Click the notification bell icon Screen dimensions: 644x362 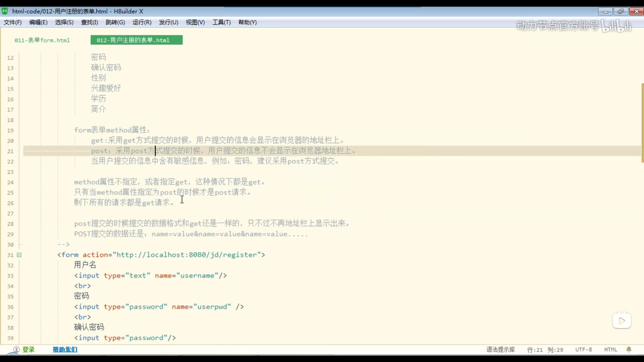tap(629, 350)
